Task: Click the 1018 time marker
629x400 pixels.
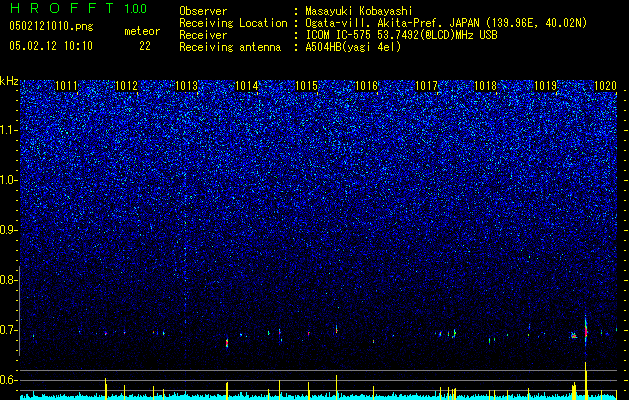Action: (486, 85)
